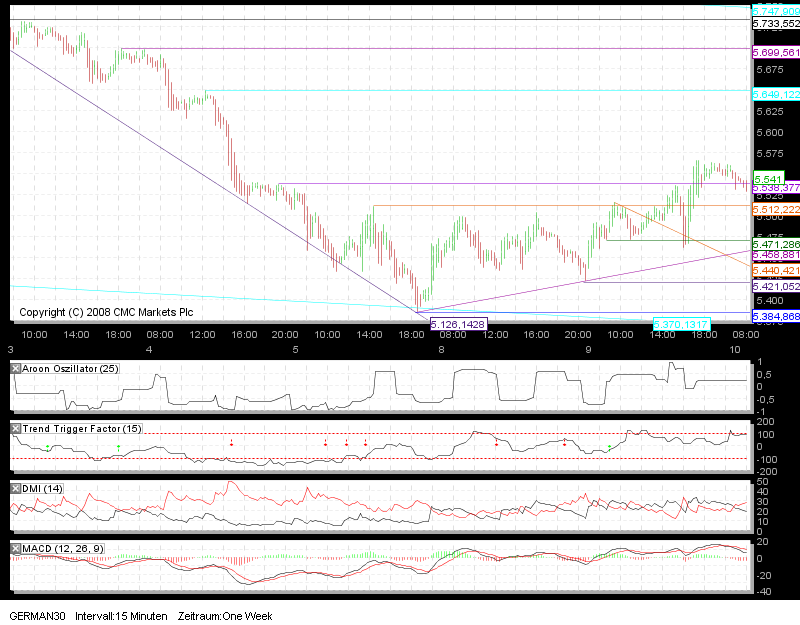The image size is (800, 625).
Task: Click the 5.440,421 orange level label
Action: pos(776,270)
